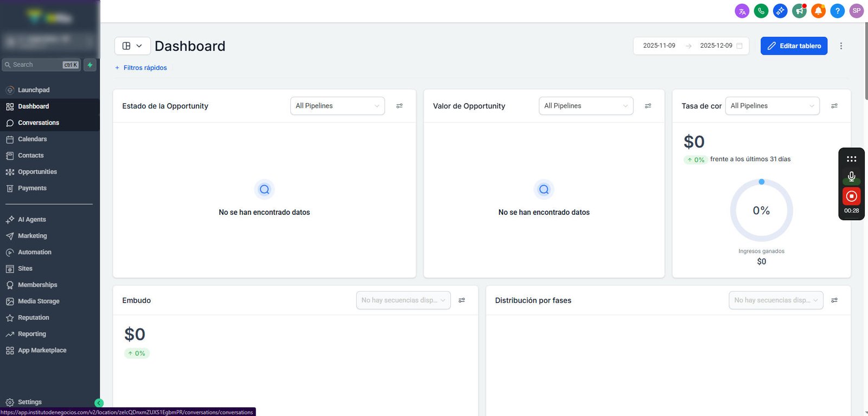Viewport: 868px width, 416px height.
Task: Set the end date 2025-12-09
Action: (x=716, y=46)
